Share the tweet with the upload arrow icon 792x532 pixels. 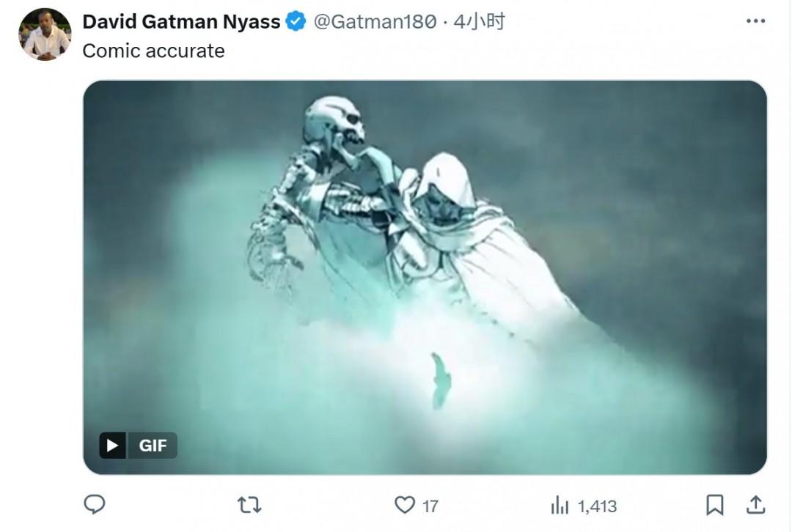[755, 505]
